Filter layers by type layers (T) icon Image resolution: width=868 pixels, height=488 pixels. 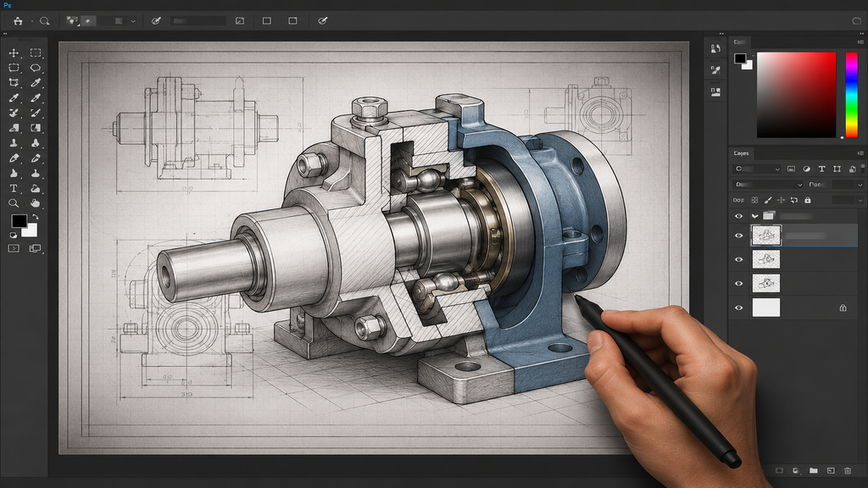(821, 169)
